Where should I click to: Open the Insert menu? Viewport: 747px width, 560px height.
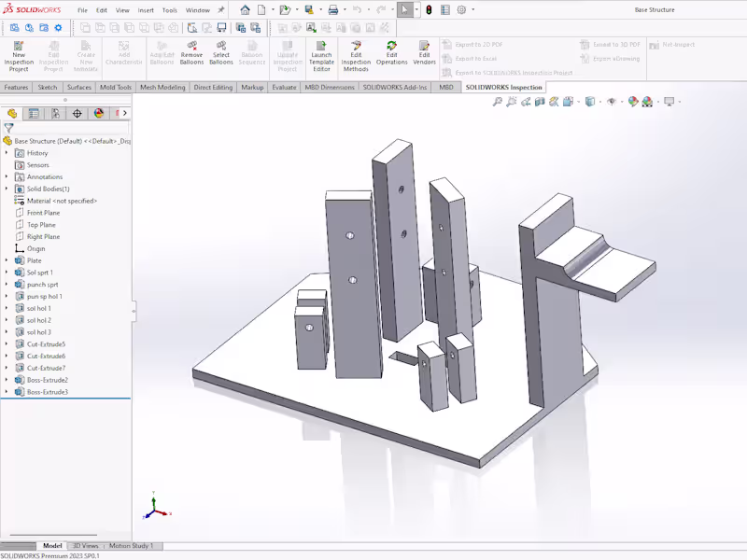[x=146, y=10]
